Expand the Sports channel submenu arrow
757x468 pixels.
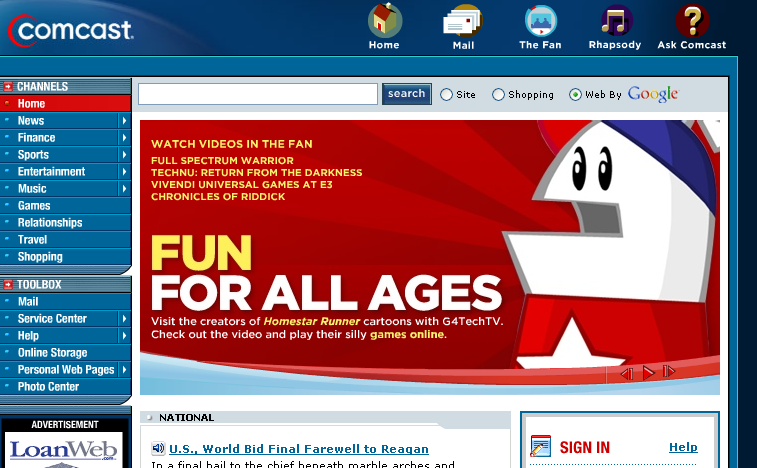tap(124, 155)
